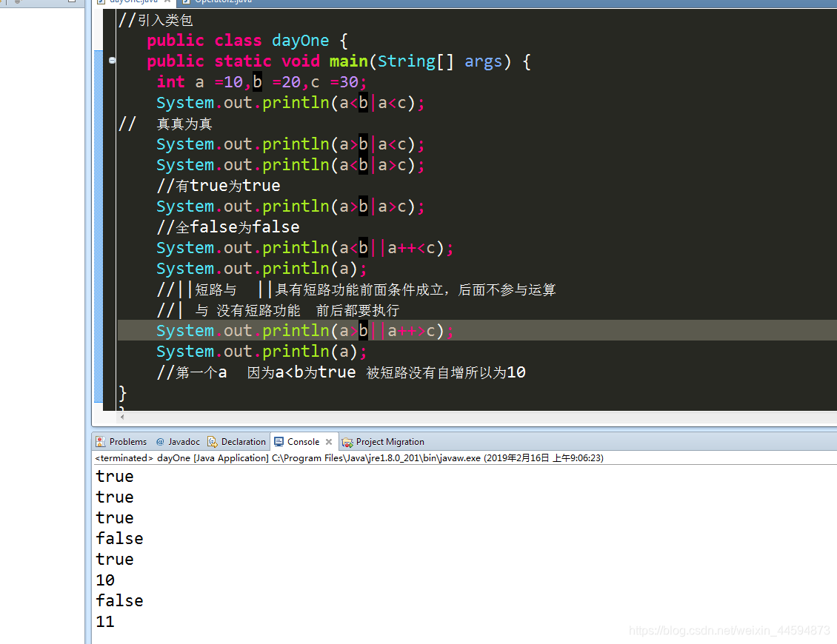Viewport: 837px width, 644px height.
Task: Click the println(a<b|a<c) statement
Action: tap(290, 102)
